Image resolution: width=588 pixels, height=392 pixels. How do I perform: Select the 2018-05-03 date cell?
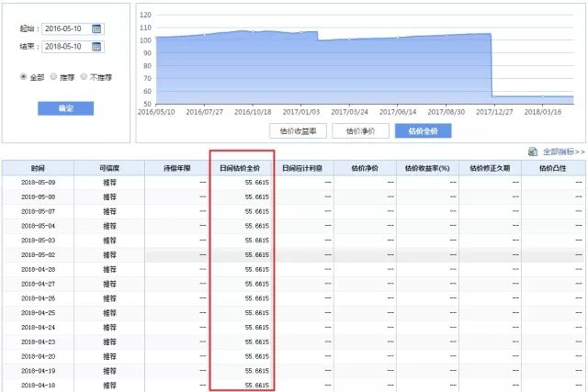click(x=39, y=241)
